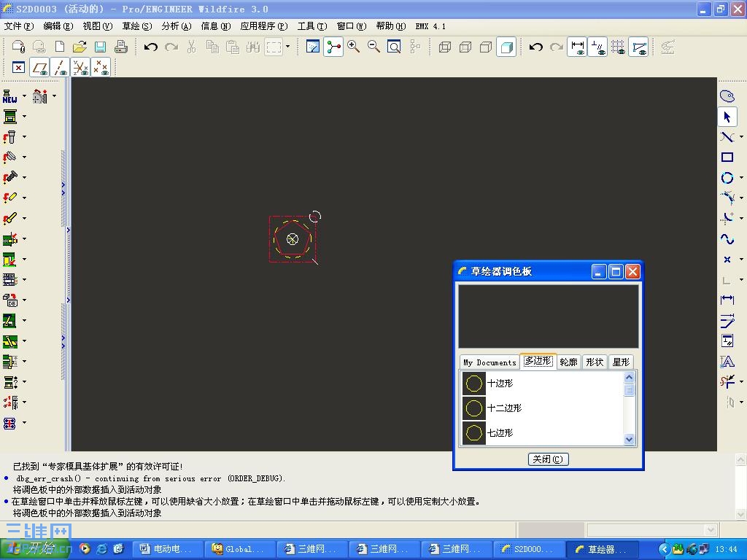Click the palette list scroll up arrow
Viewport: 747px width, 560px height.
(x=630, y=377)
